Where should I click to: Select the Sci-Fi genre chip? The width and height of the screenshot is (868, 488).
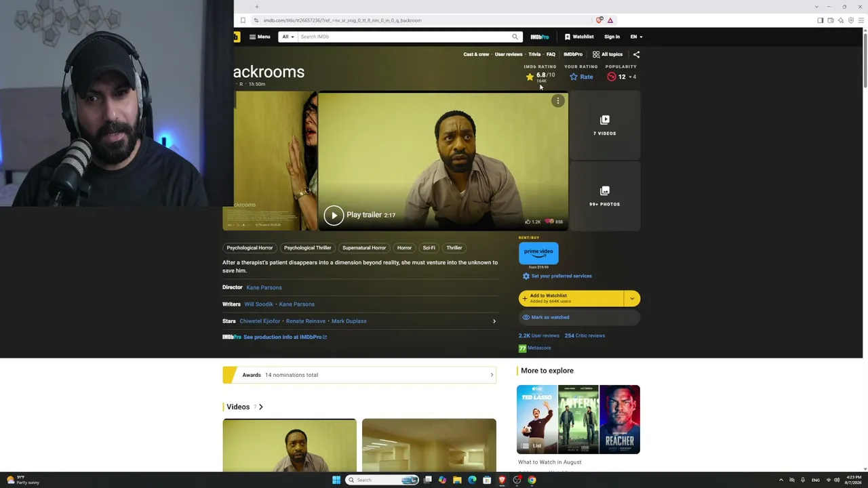(x=429, y=248)
